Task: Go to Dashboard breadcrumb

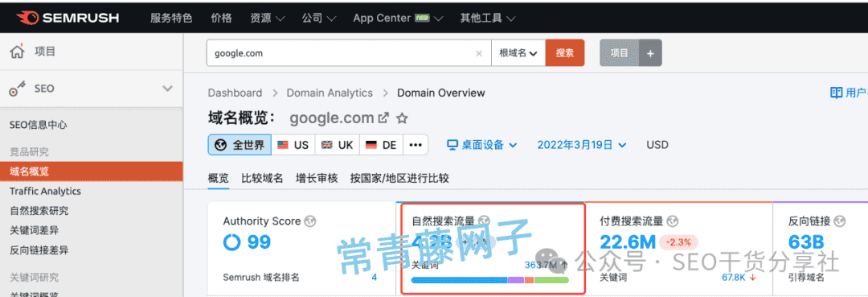Action: pos(235,93)
